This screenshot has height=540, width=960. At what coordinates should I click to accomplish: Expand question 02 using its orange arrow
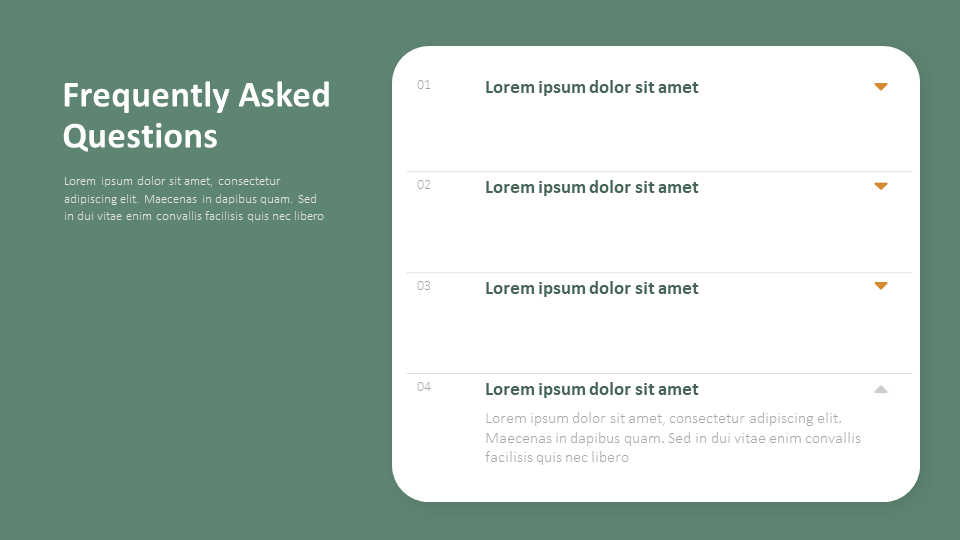tap(881, 186)
